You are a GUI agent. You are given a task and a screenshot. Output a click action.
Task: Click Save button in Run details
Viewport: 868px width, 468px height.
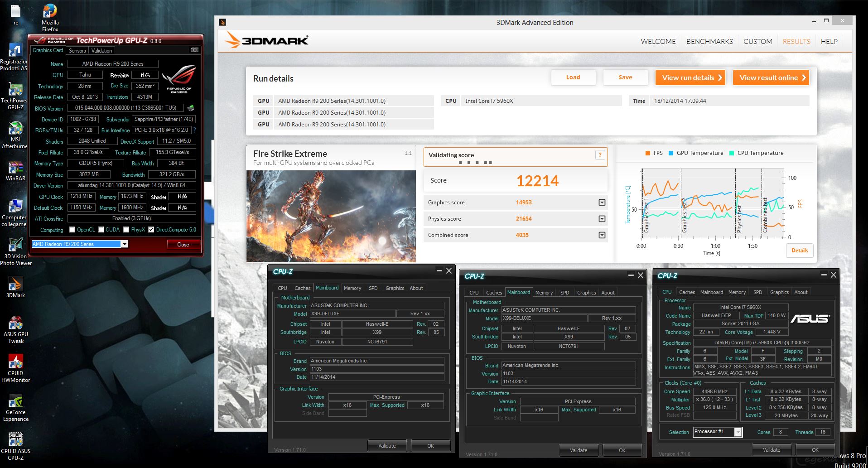click(x=625, y=77)
